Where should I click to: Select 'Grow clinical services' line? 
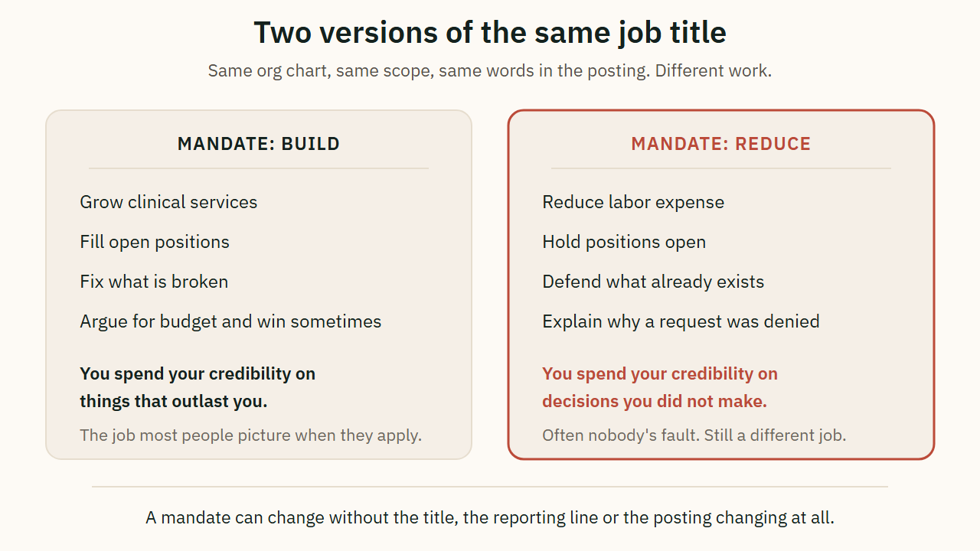168,202
